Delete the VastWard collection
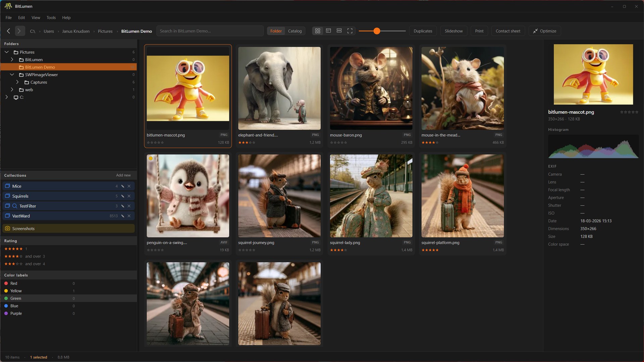Screen dimensions: 644x362 (129, 216)
